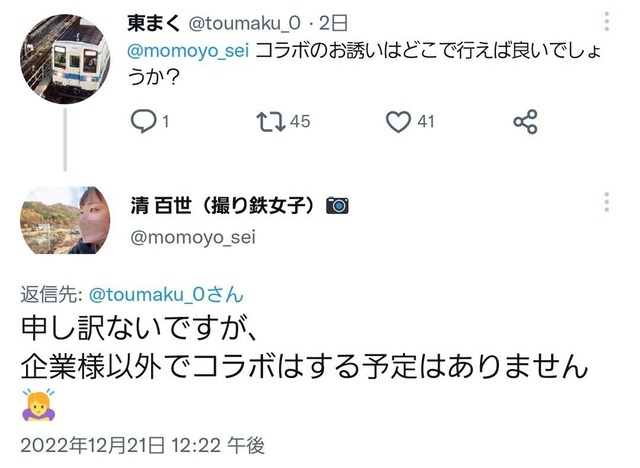Click the camera emoji beside name

[x=338, y=205]
